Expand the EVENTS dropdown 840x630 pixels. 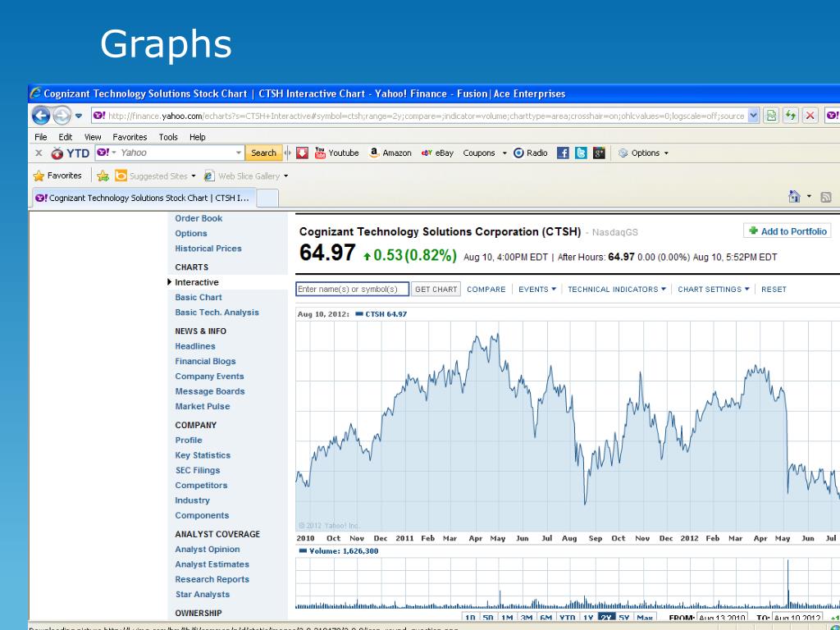tap(537, 290)
